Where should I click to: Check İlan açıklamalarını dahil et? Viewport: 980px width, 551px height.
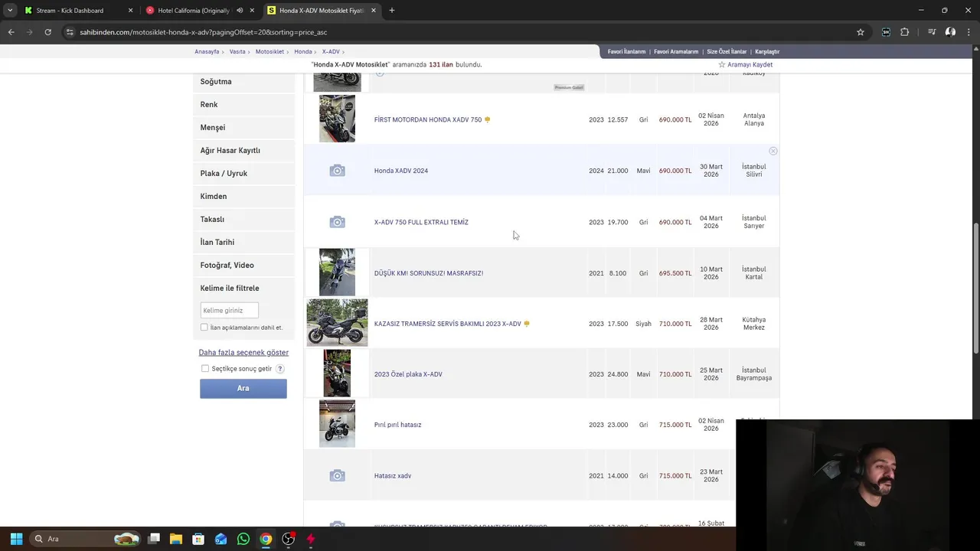pos(204,328)
